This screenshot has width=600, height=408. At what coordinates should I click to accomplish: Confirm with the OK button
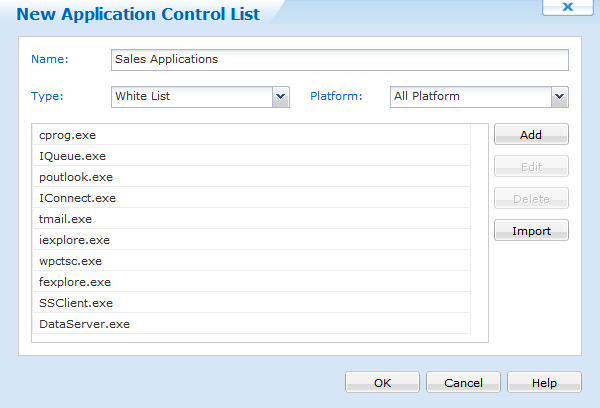[382, 382]
